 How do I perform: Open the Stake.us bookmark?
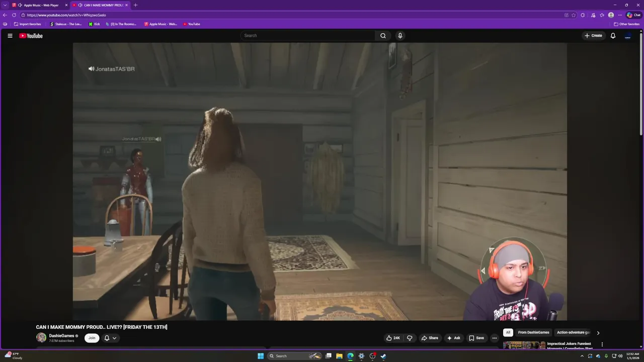(65, 24)
